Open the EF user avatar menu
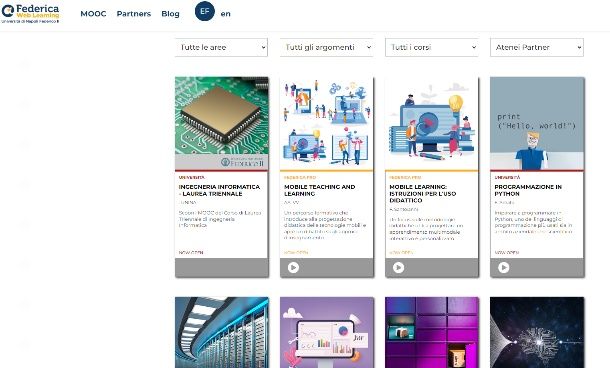The height and width of the screenshot is (368, 610). 205,11
